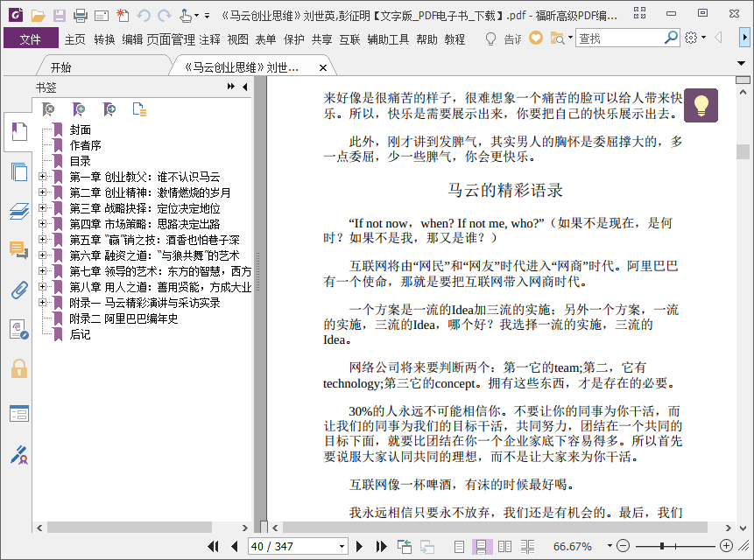The height and width of the screenshot is (560, 754).
Task: Select 附录二 阿里巴巴编年史 bookmark
Action: coord(123,318)
